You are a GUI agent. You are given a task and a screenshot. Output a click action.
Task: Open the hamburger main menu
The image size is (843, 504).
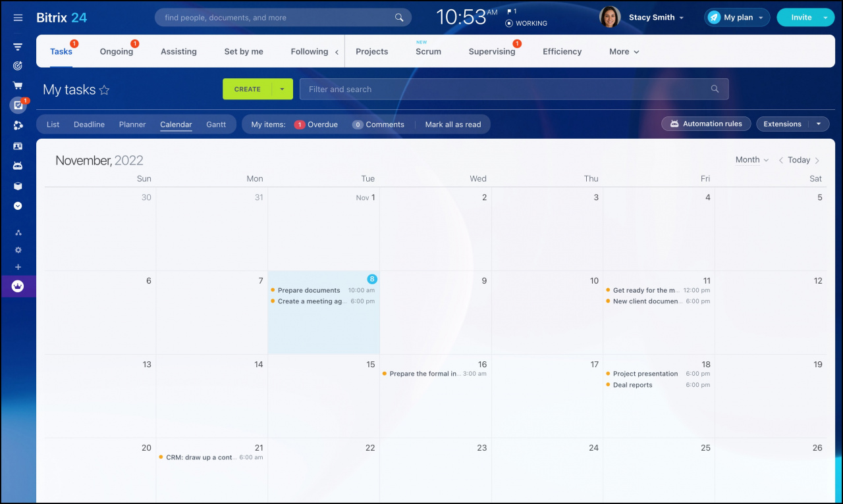[18, 18]
